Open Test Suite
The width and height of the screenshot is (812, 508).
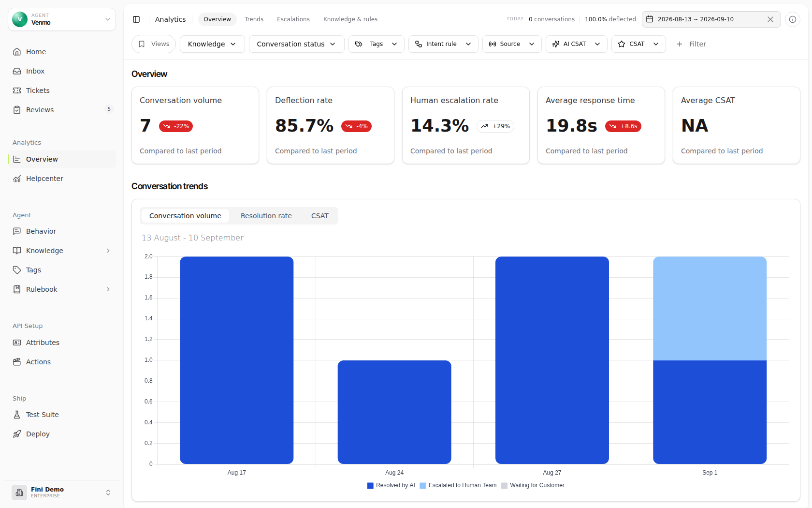pos(62,415)
